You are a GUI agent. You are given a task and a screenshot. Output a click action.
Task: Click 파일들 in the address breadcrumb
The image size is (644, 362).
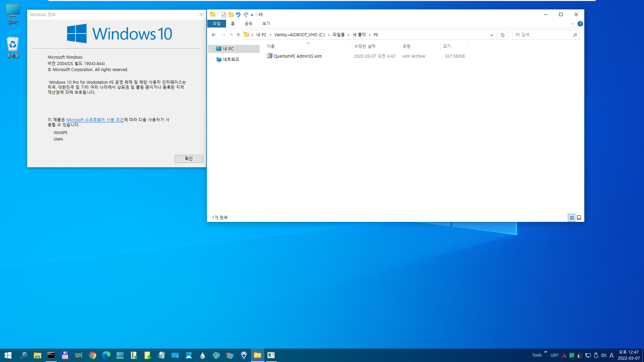click(x=338, y=35)
